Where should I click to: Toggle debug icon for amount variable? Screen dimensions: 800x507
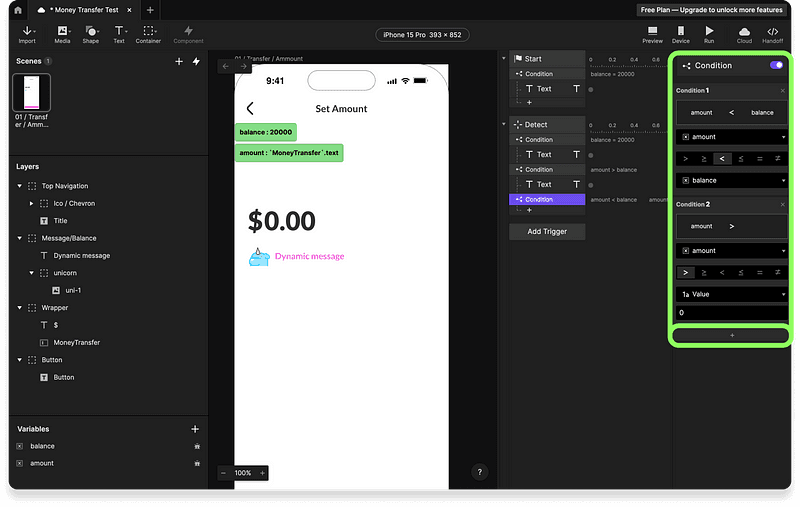[197, 464]
